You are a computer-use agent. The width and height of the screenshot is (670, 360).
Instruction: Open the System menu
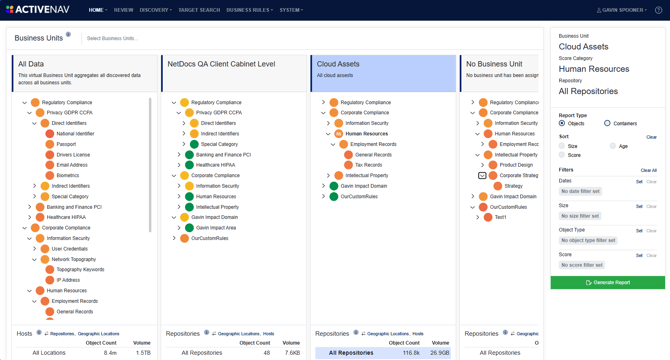(x=291, y=10)
